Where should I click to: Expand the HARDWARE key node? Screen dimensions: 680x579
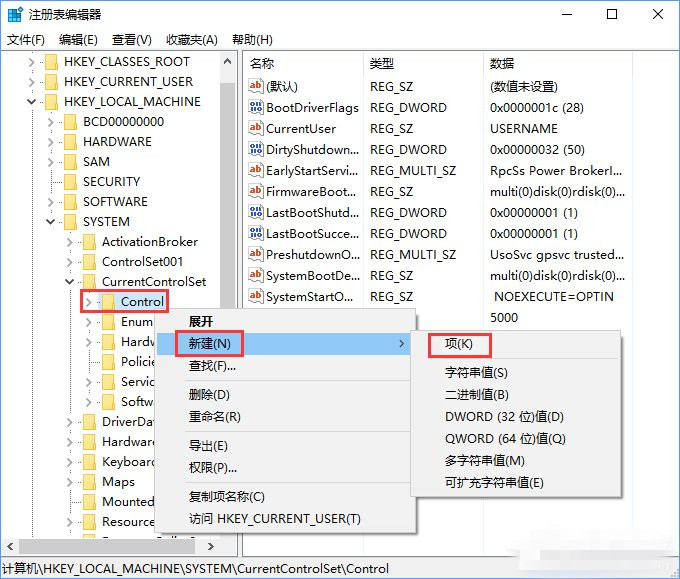click(51, 141)
